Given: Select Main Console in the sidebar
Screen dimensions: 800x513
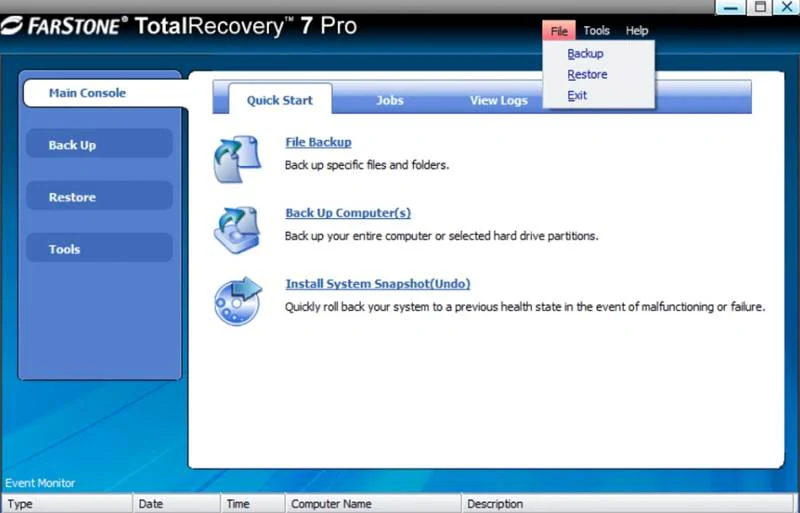Looking at the screenshot, I should 105,93.
